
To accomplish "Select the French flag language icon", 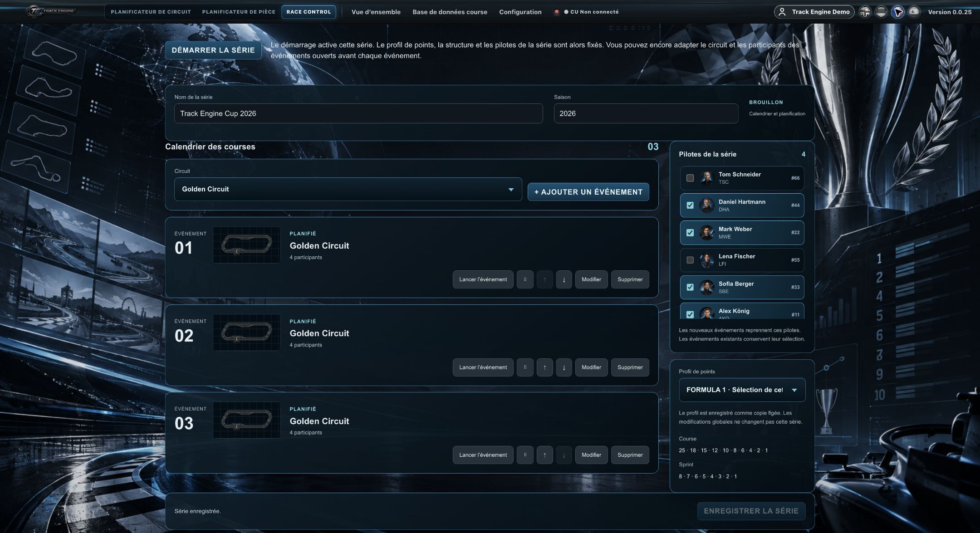I will point(897,12).
